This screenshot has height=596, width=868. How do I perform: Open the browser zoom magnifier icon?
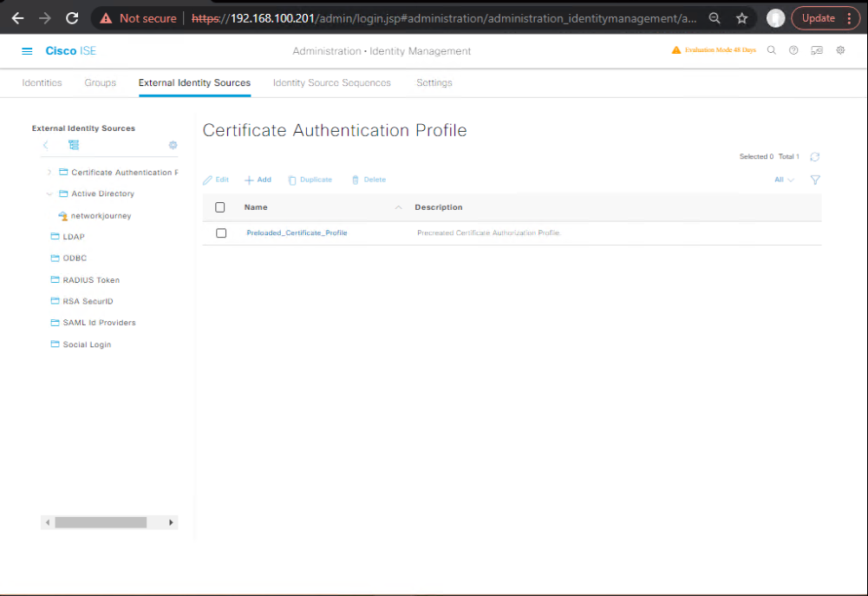tap(715, 18)
